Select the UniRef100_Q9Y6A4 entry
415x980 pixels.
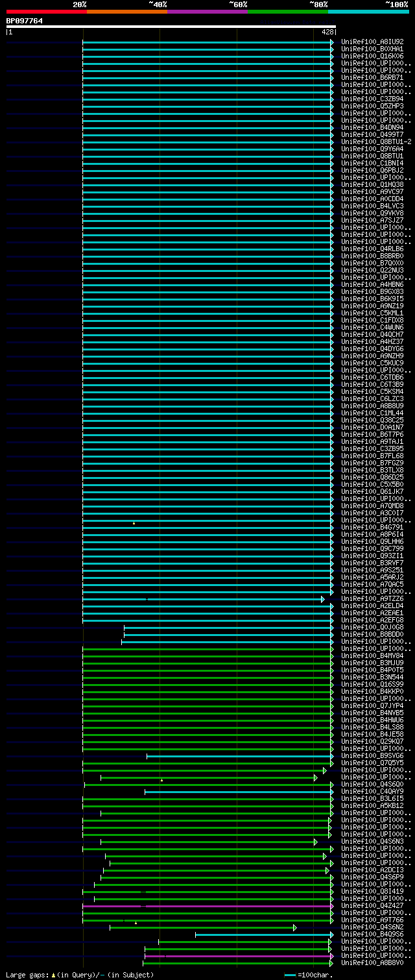coord(372,149)
